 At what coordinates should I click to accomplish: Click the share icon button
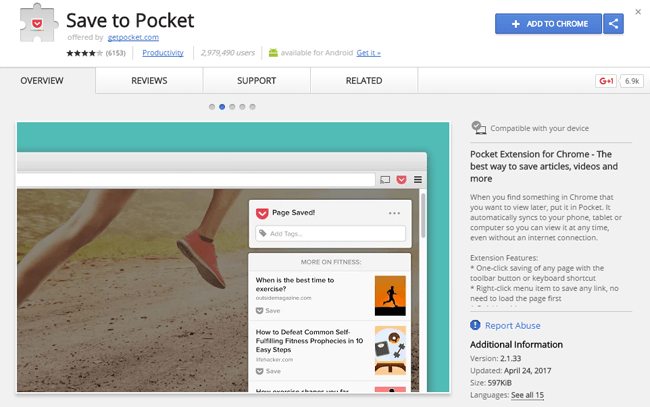pyautogui.click(x=614, y=24)
